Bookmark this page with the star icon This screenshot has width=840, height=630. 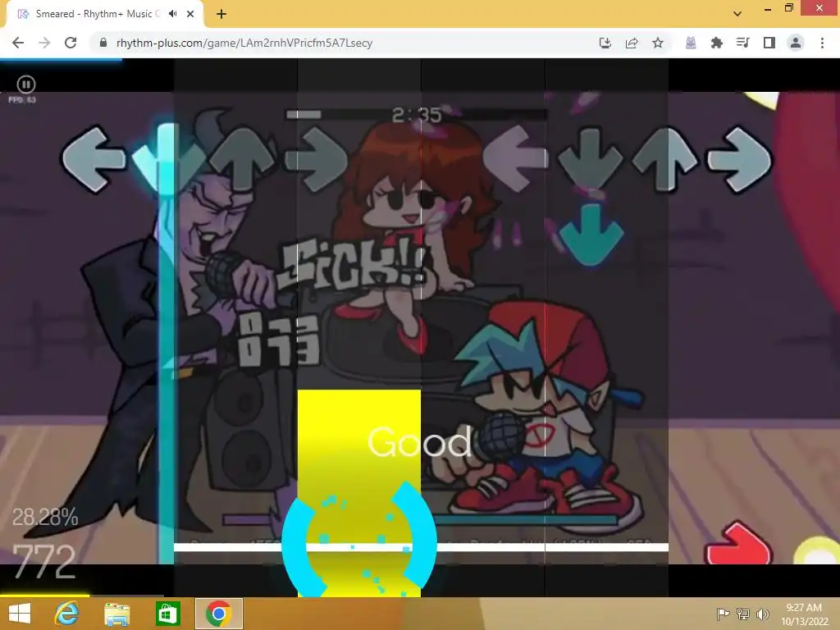pos(658,43)
